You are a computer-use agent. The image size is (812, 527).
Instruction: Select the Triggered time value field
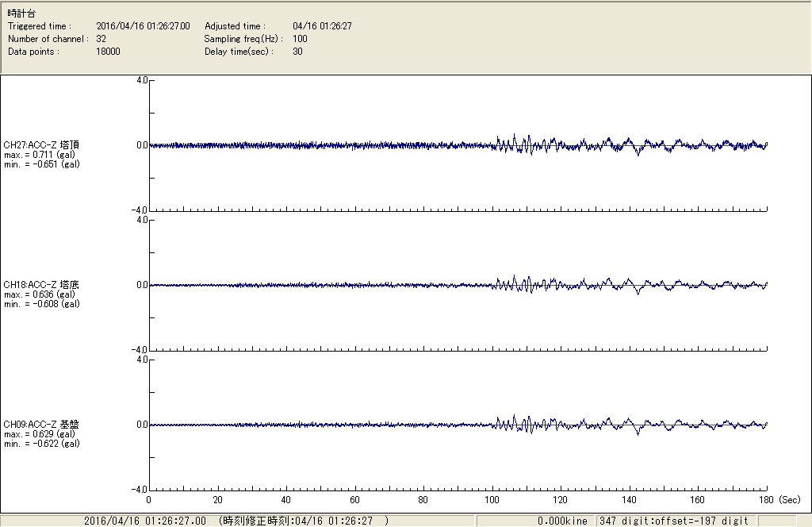pyautogui.click(x=148, y=26)
